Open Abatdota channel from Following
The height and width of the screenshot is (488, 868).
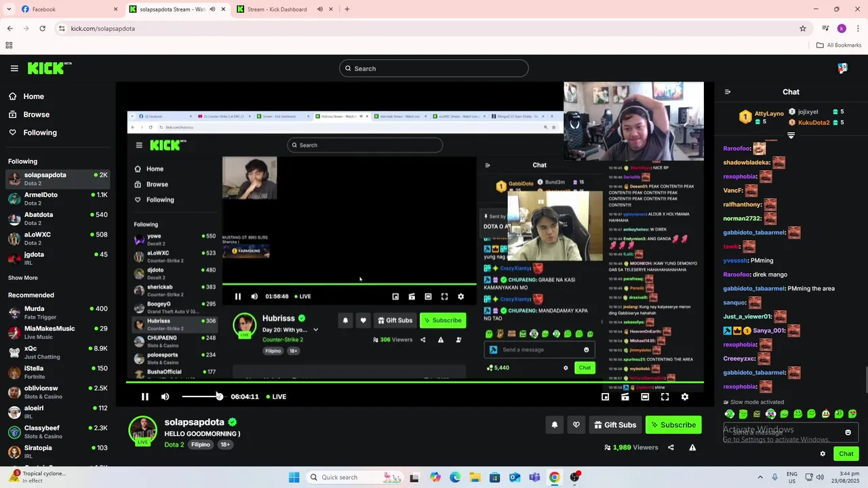point(58,218)
